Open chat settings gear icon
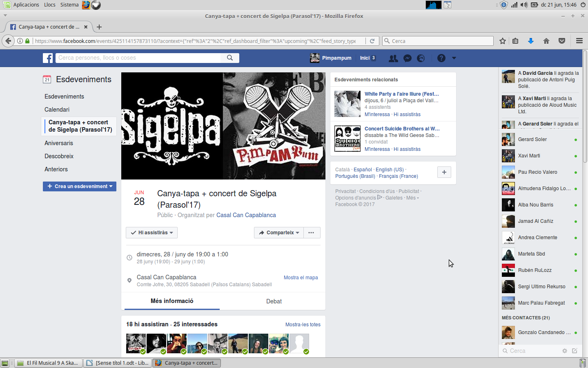The width and height of the screenshot is (588, 368). point(565,351)
